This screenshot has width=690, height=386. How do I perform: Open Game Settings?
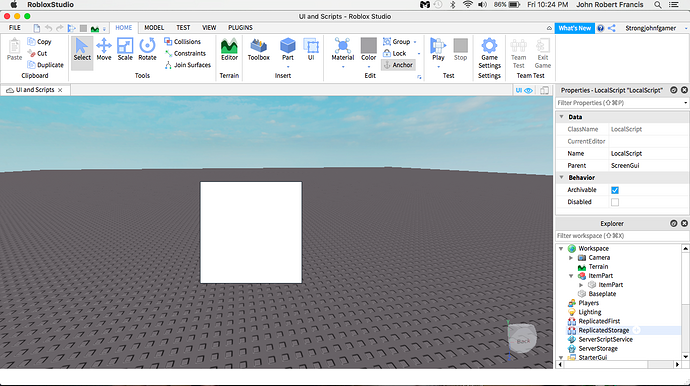pyautogui.click(x=489, y=53)
